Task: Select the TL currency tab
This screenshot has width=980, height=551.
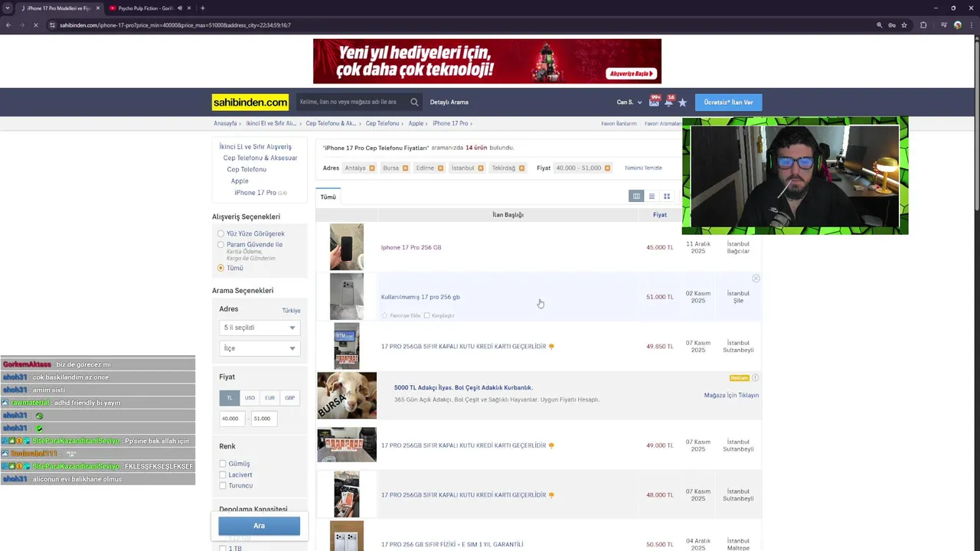Action: (229, 398)
